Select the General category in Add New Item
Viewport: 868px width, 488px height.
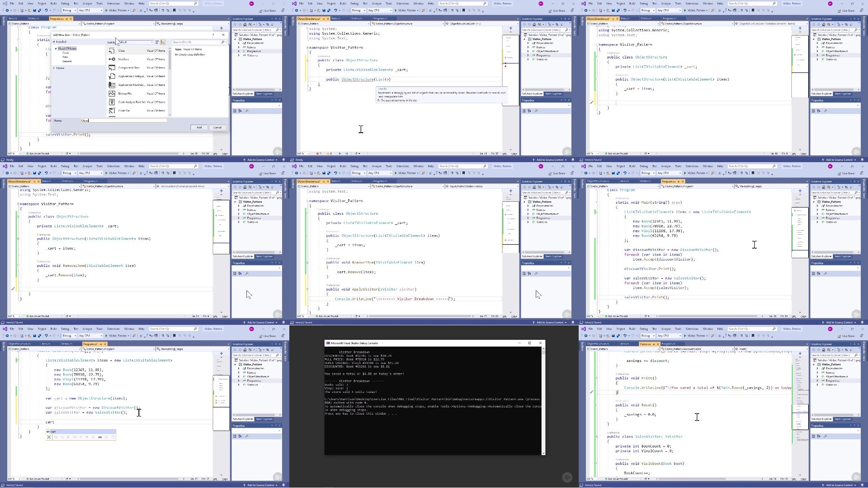tap(67, 61)
